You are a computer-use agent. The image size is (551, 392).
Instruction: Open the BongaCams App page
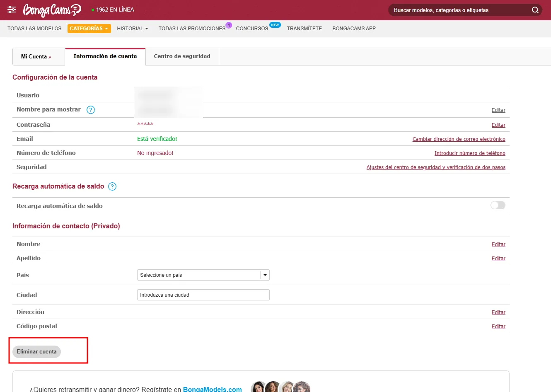[x=354, y=29]
